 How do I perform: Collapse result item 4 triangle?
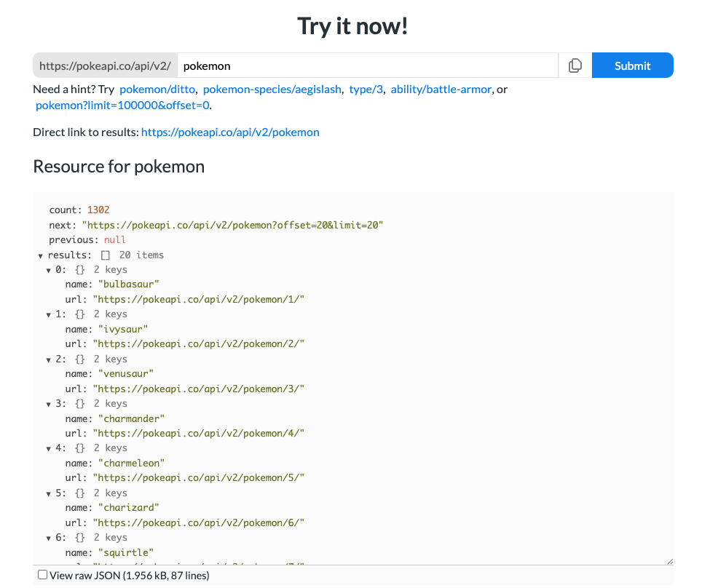[x=48, y=449]
